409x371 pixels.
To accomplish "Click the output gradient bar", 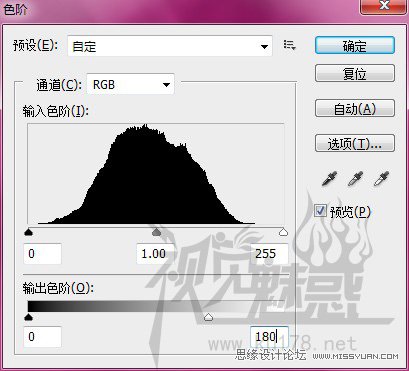I will 156,306.
